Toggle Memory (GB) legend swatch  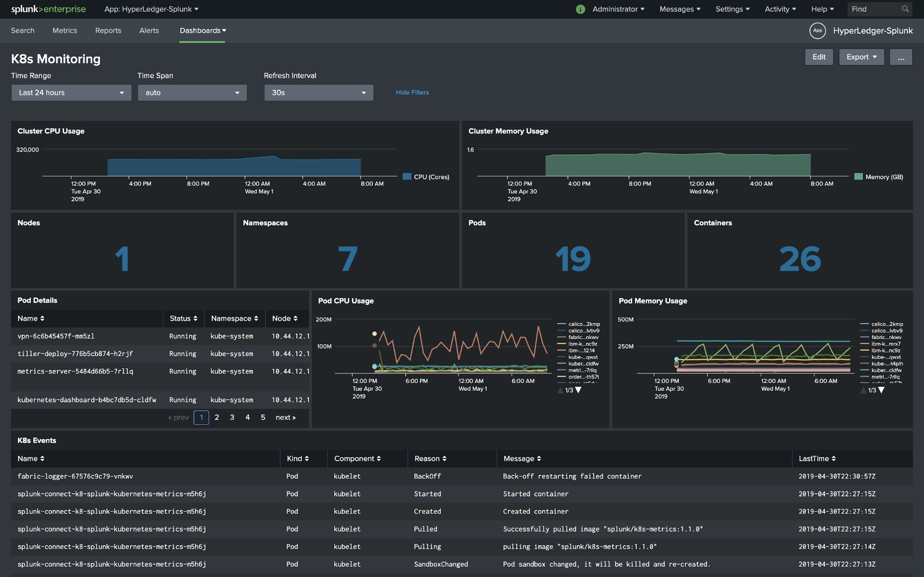[x=858, y=176]
